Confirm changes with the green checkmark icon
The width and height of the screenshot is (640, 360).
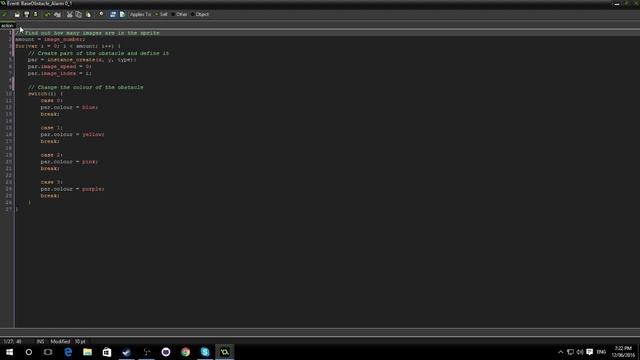click(5, 14)
